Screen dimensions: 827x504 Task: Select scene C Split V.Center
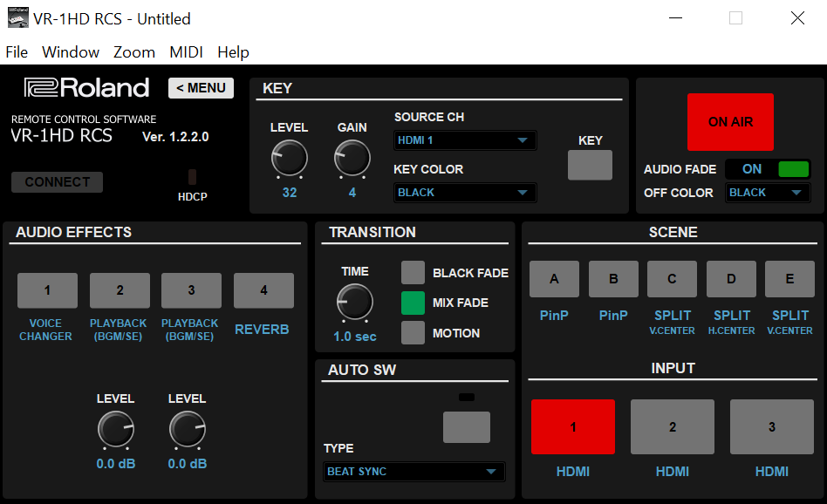point(672,279)
